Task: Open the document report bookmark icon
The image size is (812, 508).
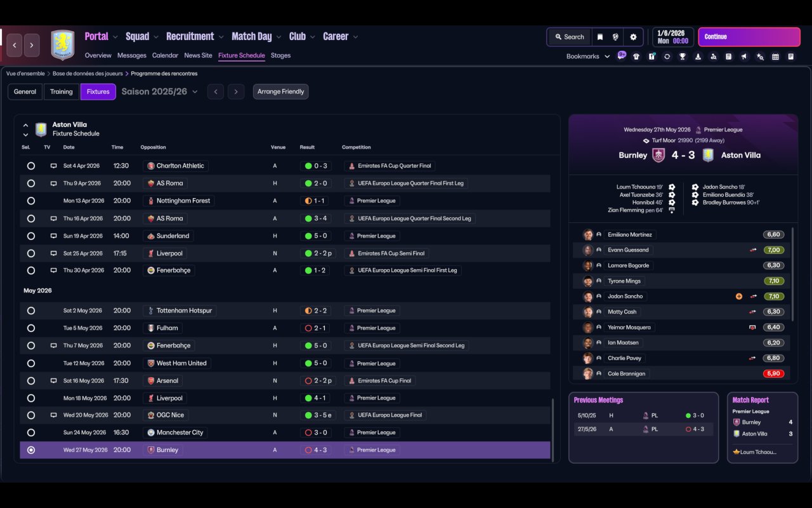Action: tap(728, 57)
